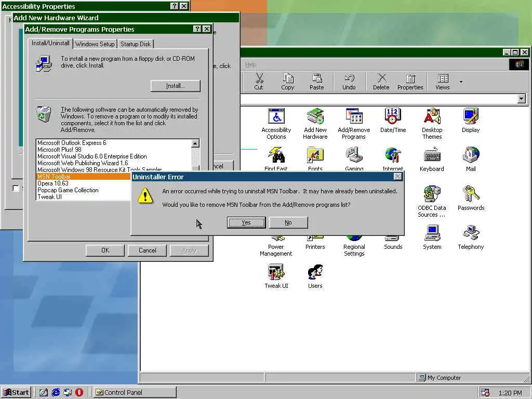Open Accessibility Options in Control Panel
Screen dimensions: 532x399
276,124
